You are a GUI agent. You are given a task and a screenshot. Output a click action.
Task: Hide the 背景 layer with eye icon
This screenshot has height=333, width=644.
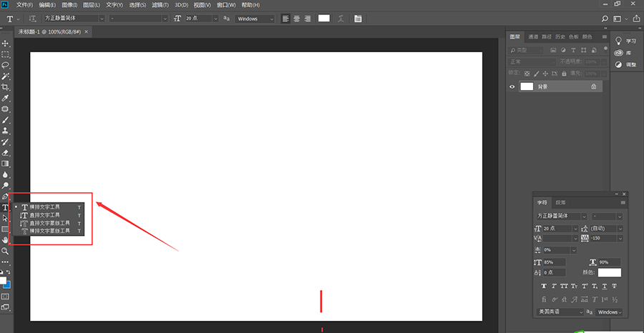coord(512,86)
